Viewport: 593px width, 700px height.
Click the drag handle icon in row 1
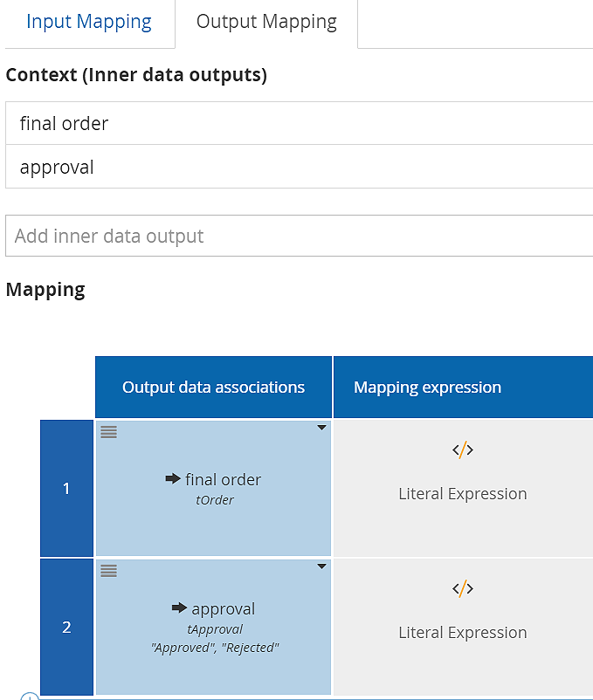pyautogui.click(x=108, y=432)
